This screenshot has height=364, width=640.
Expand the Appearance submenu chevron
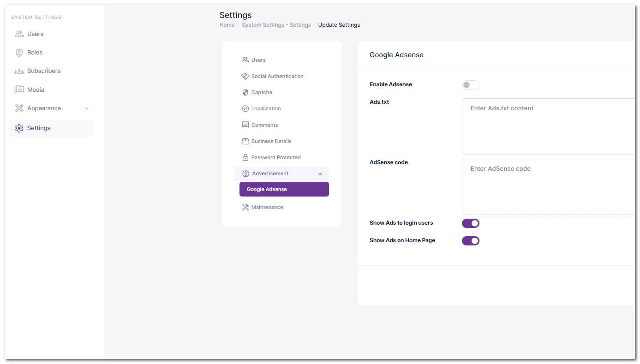[87, 108]
